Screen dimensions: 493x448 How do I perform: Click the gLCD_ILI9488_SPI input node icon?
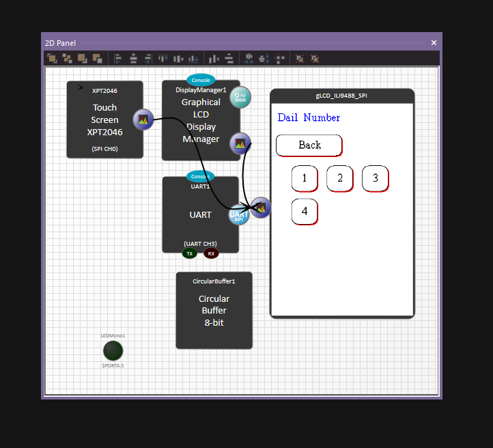(x=261, y=208)
